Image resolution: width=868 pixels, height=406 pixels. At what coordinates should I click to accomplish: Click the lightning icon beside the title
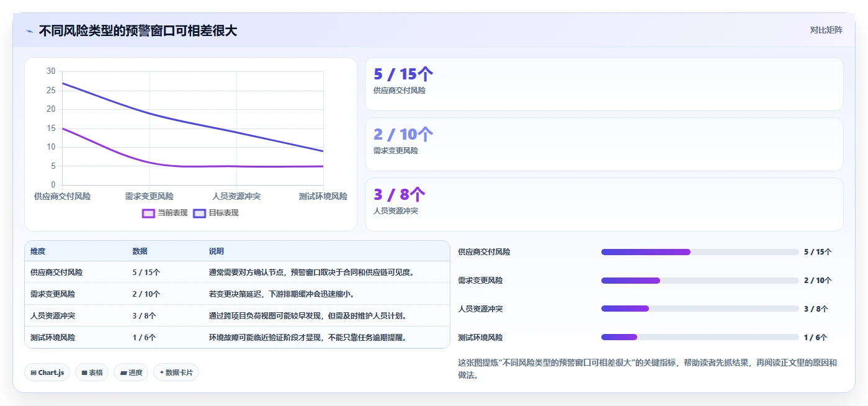coord(30,31)
